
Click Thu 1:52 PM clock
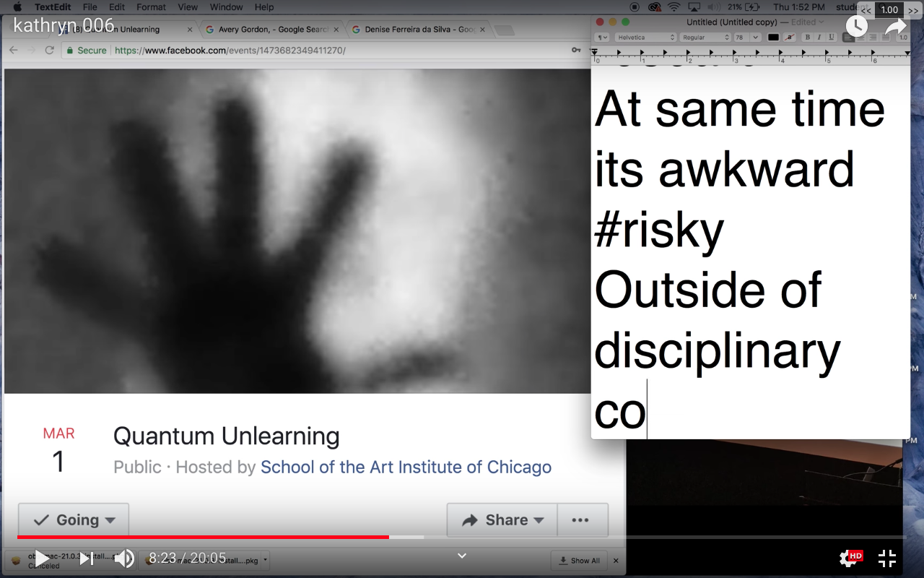click(799, 7)
